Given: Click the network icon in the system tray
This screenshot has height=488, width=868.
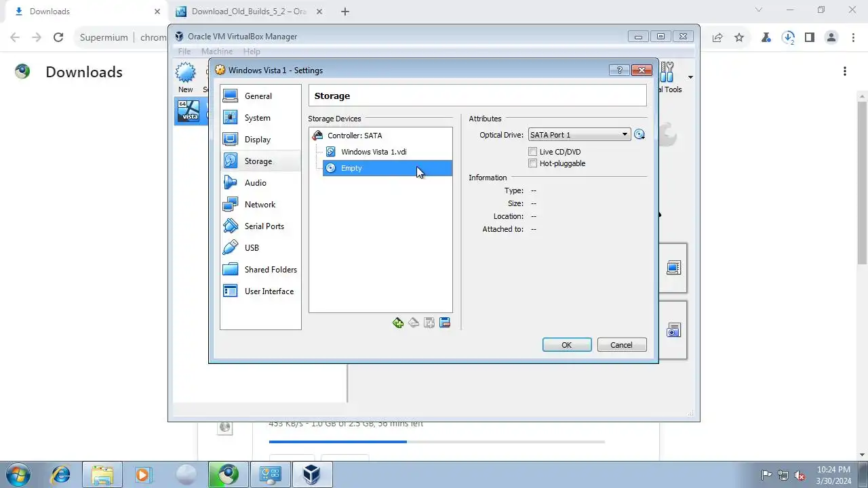Looking at the screenshot, I should (783, 475).
